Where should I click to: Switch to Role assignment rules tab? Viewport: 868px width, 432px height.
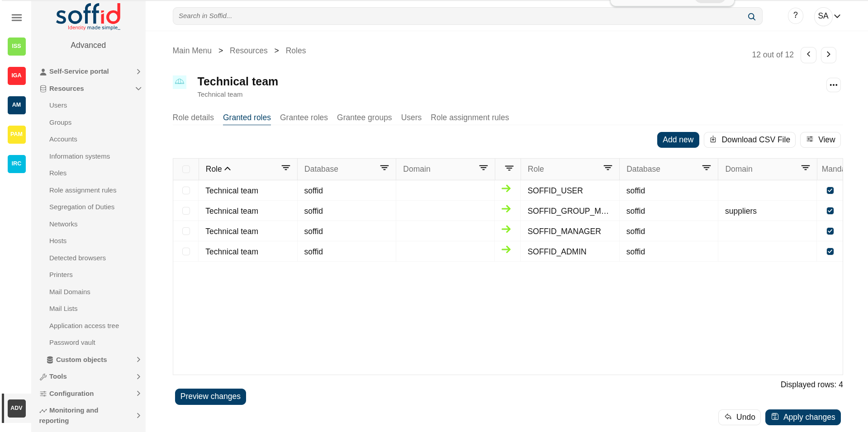click(x=470, y=117)
